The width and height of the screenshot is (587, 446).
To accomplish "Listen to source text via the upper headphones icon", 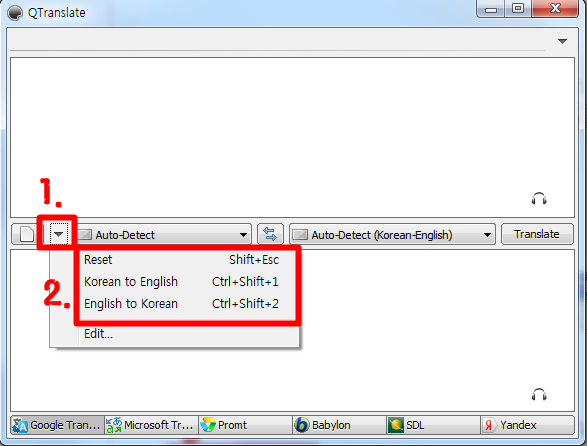I will (539, 199).
